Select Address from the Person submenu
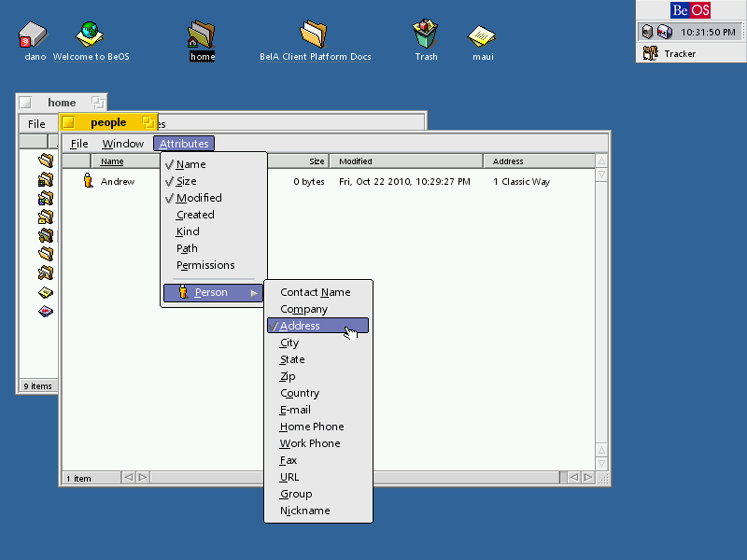Screen dimensions: 747x560 click(299, 326)
